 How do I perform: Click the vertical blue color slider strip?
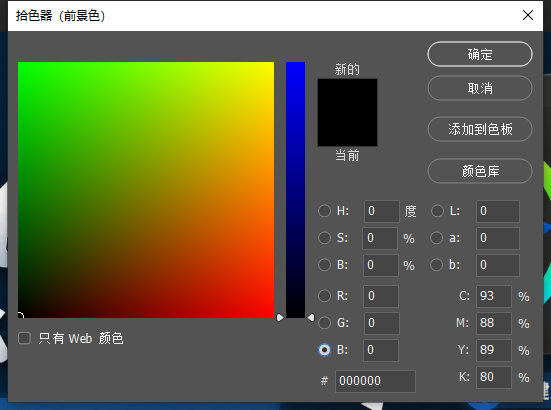point(296,190)
